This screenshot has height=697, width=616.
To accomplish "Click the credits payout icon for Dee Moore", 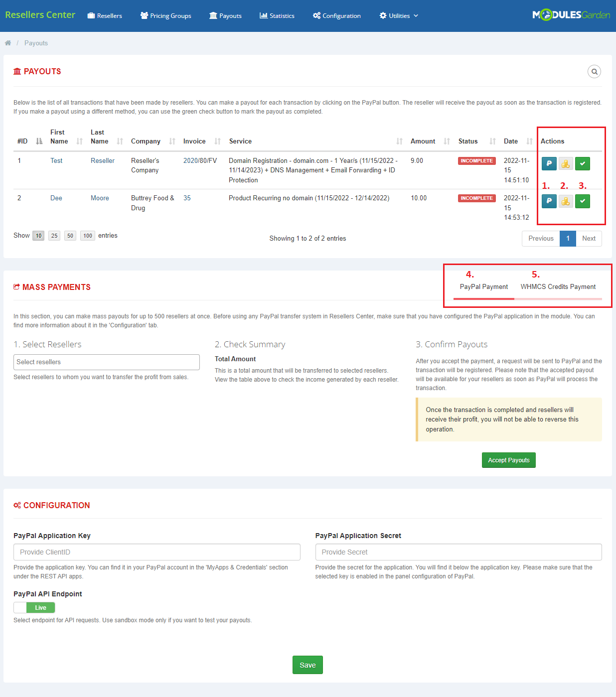I will pos(566,201).
